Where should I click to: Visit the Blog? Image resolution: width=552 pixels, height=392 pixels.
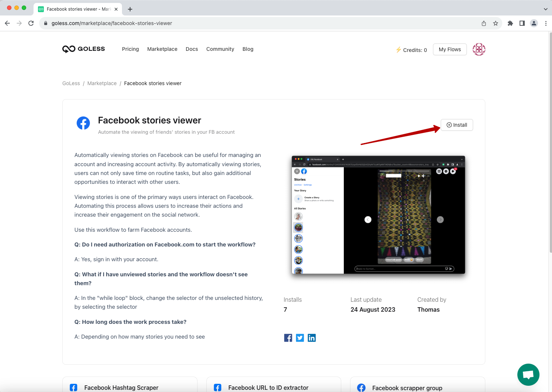248,49
